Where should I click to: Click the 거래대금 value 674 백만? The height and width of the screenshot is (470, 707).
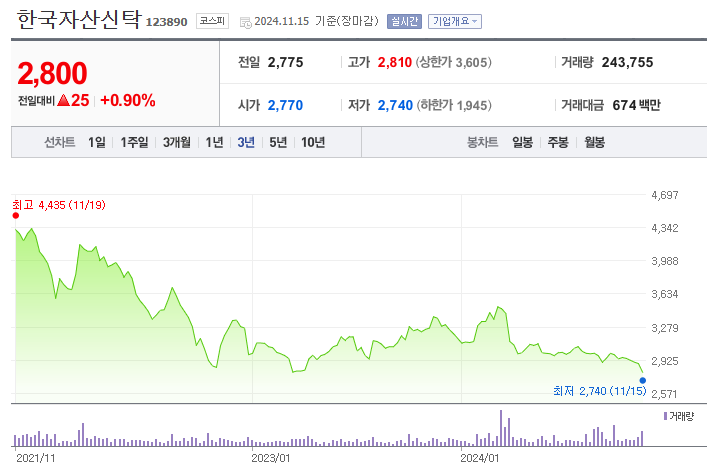tap(636, 105)
